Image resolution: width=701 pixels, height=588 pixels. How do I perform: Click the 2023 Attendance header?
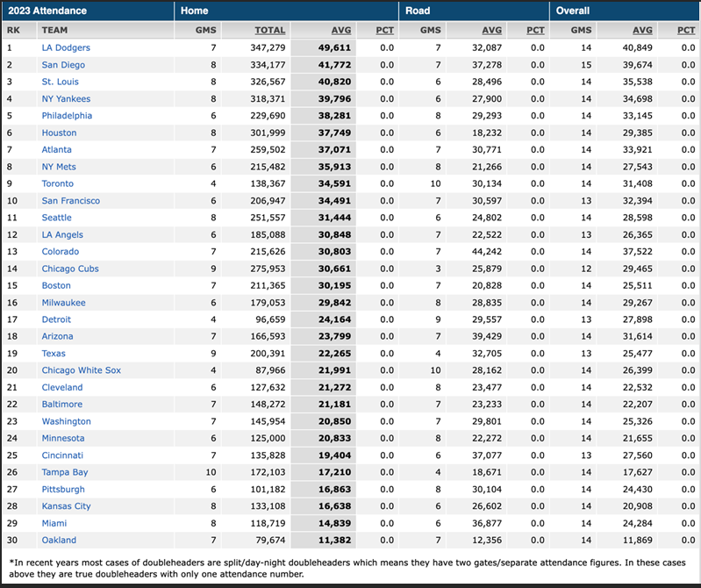(x=47, y=11)
